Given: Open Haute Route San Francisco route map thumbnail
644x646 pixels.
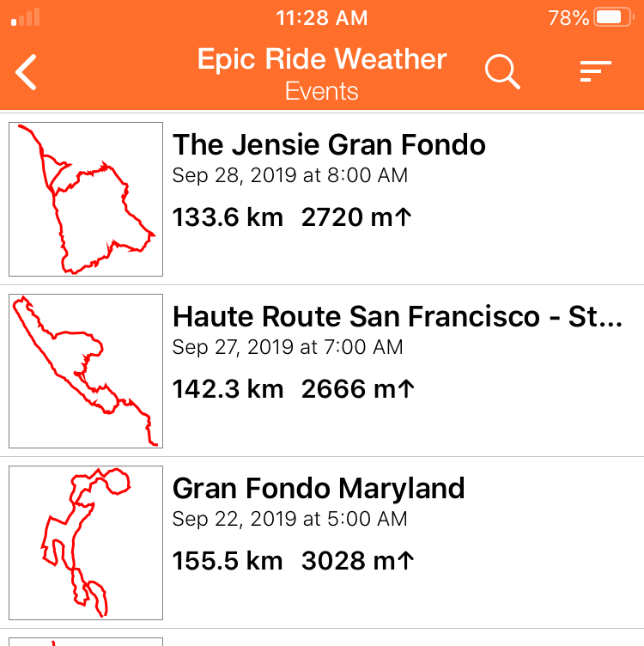Looking at the screenshot, I should click(86, 371).
